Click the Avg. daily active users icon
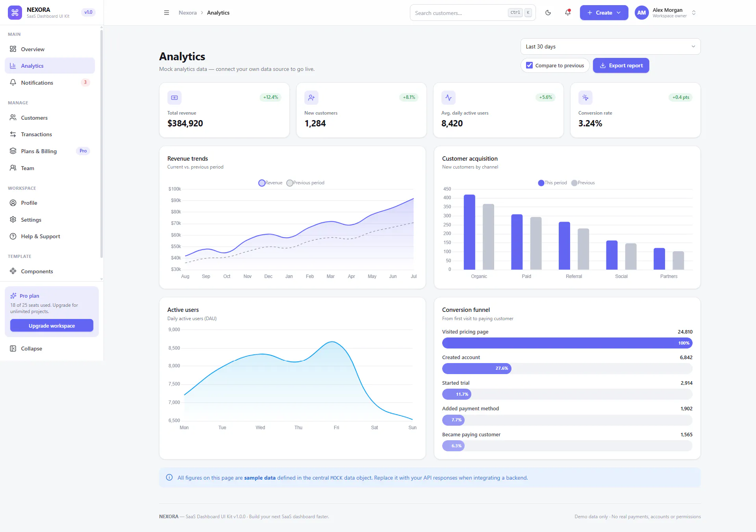756x532 pixels. click(x=448, y=98)
